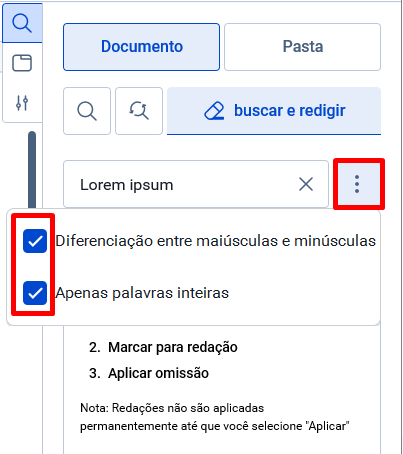This screenshot has height=454, width=403.
Task: Click the 'Diferenciação entre maiúsculas e minúsculas' label text
Action: [216, 241]
